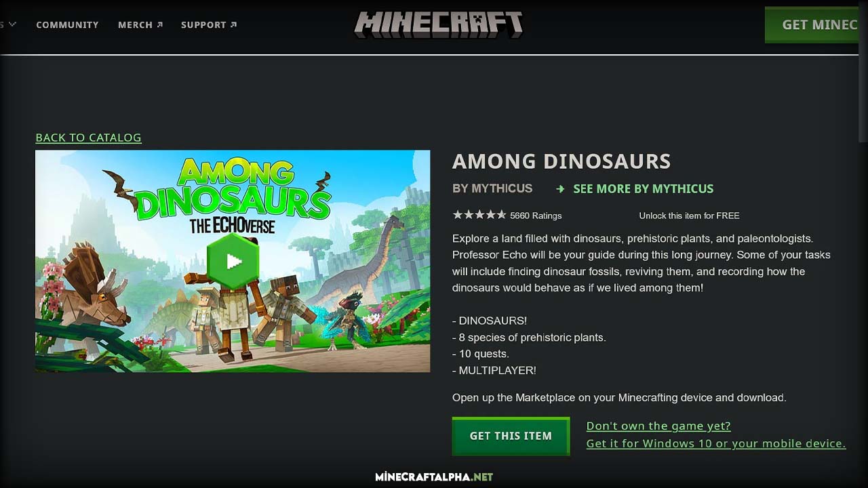The width and height of the screenshot is (868, 488).
Task: Open See More by Mythicus link
Action: point(643,189)
